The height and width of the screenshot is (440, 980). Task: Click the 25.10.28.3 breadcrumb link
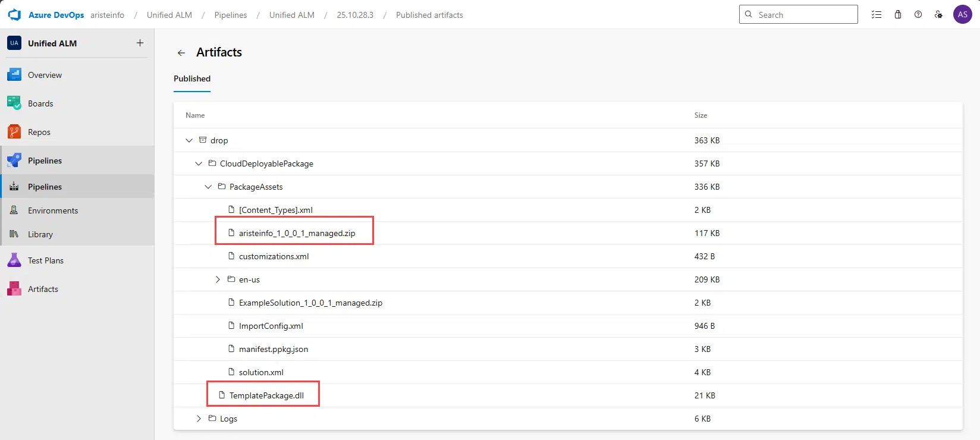point(355,15)
